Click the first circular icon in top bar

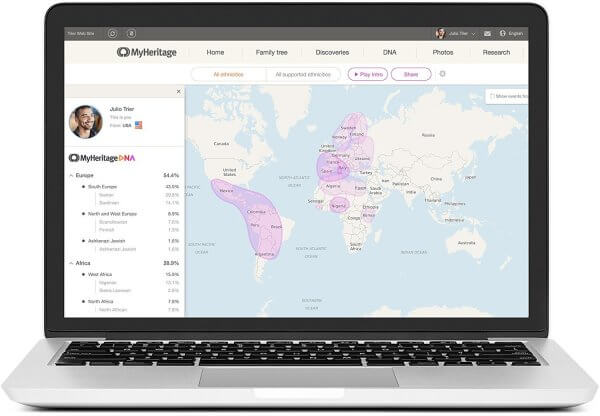tap(112, 34)
